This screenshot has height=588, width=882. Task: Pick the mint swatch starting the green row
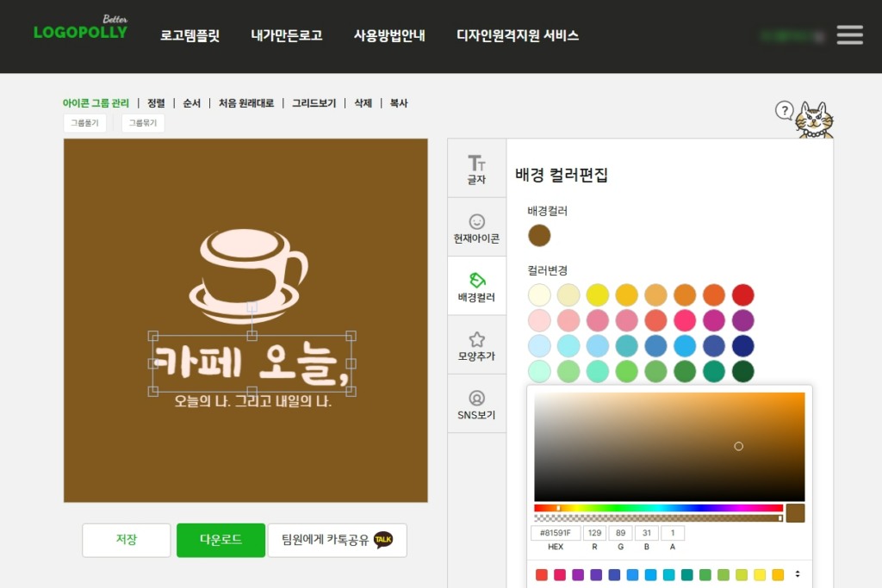point(539,371)
